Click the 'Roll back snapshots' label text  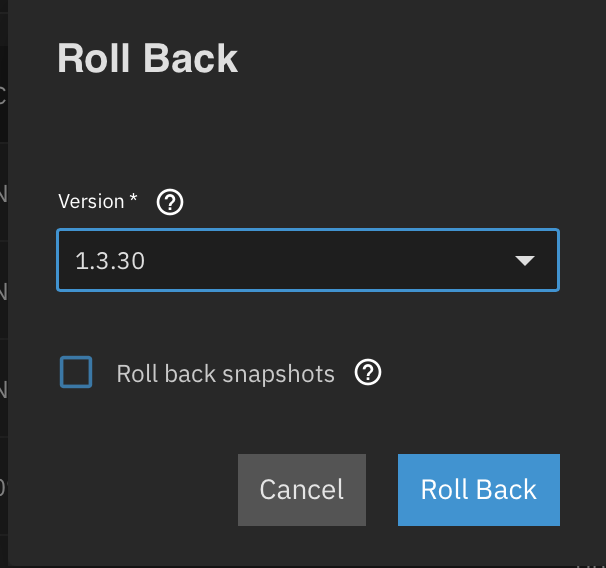pyautogui.click(x=225, y=374)
